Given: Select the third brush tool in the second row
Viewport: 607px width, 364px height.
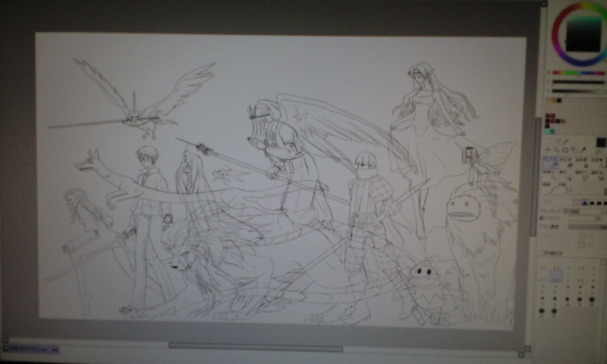Looking at the screenshot, I should [x=582, y=175].
